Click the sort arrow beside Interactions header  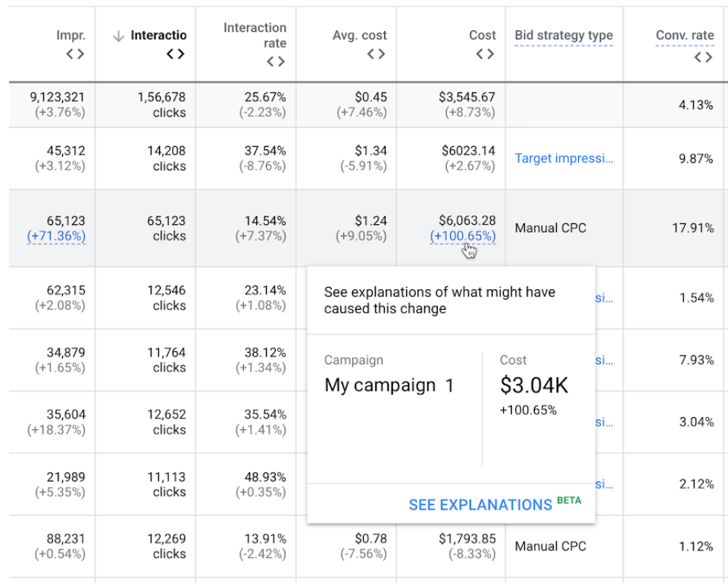point(118,36)
